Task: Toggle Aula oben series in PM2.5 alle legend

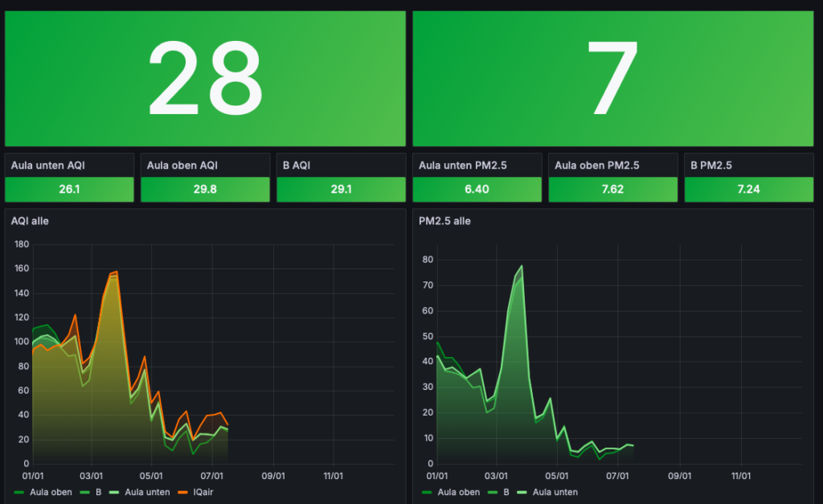Action: (x=458, y=492)
